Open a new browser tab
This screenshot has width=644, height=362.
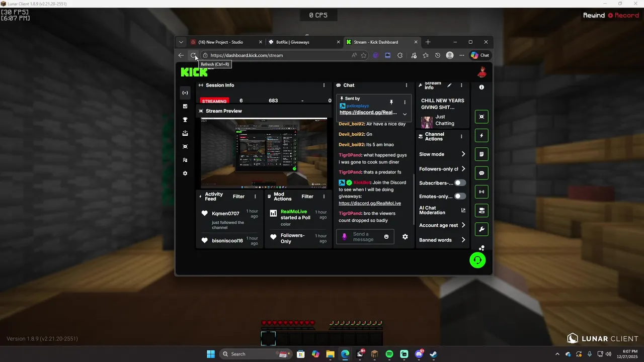point(428,42)
